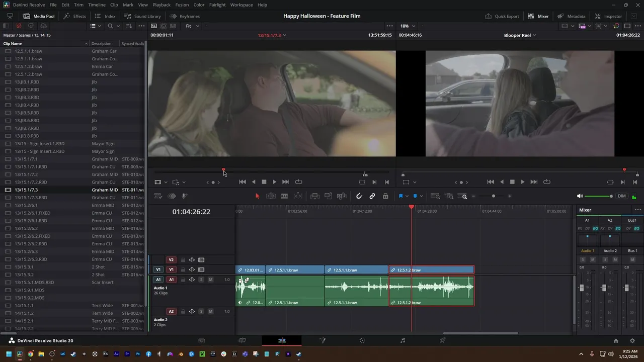Open project settings gear icon
644x362 pixels.
(x=632, y=341)
